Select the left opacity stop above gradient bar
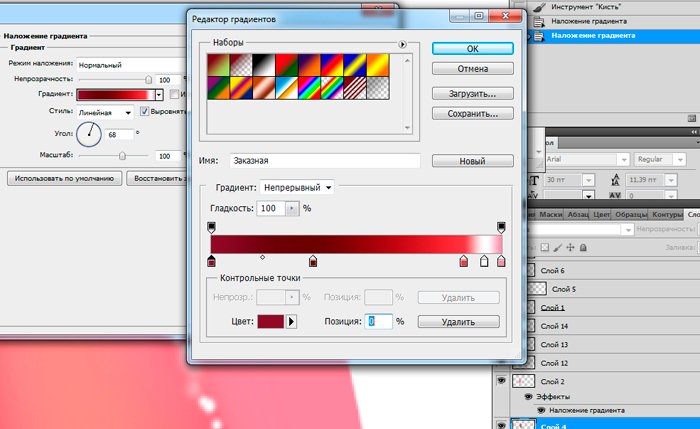700x429 pixels. click(x=211, y=228)
